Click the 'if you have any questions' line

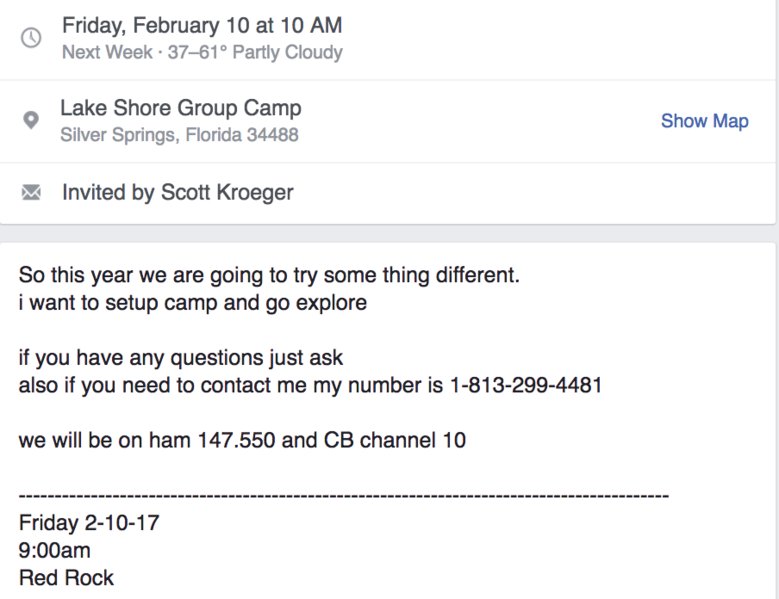pyautogui.click(x=181, y=358)
